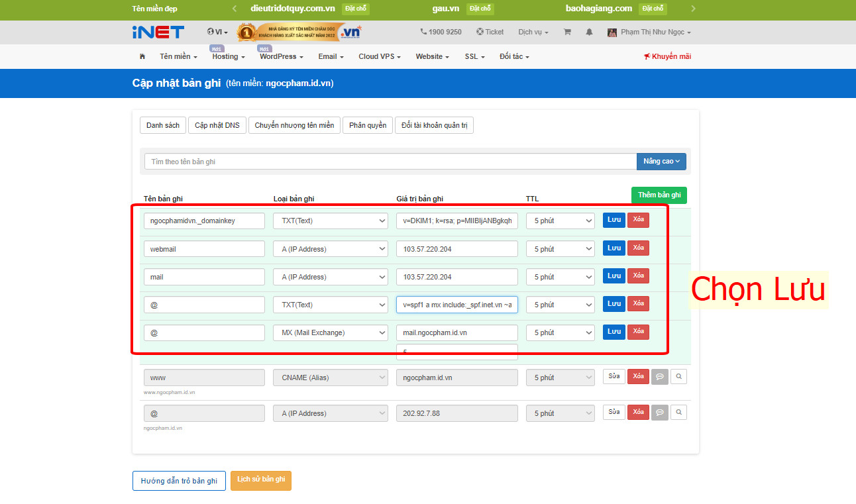Open the TTL dropdown for the mail record
The image size is (856, 504).
(x=560, y=276)
